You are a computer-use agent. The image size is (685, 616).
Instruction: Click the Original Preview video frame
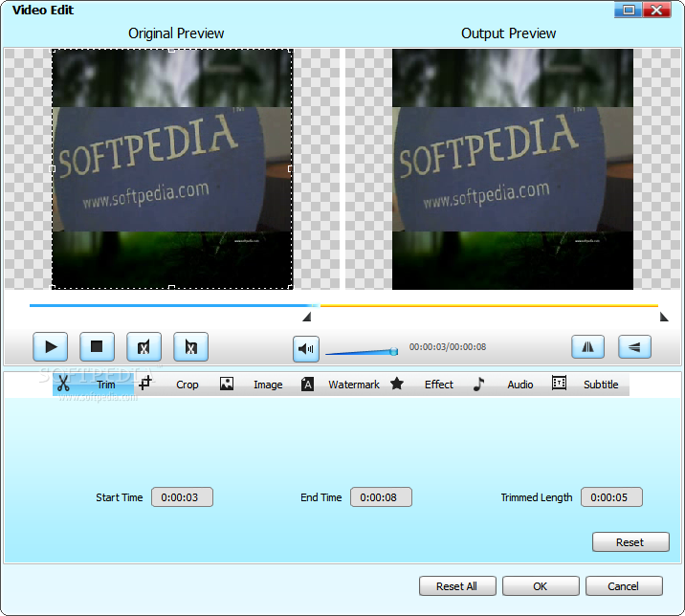coord(172,169)
